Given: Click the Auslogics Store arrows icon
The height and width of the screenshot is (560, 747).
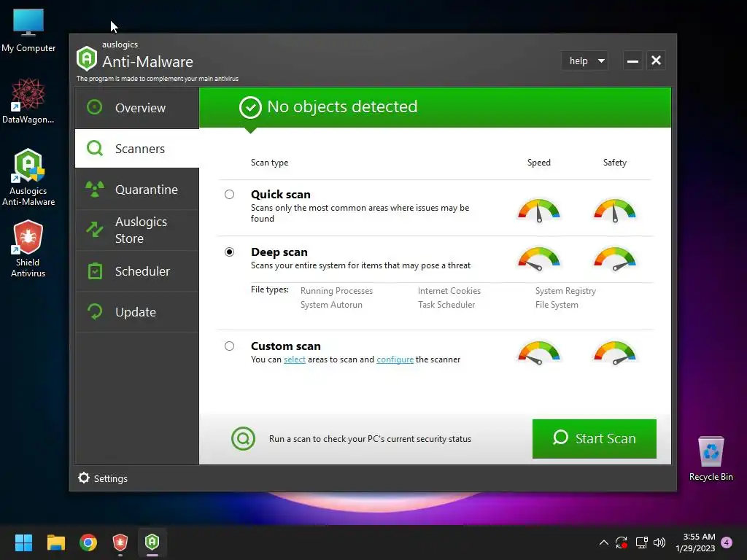Looking at the screenshot, I should tap(95, 230).
